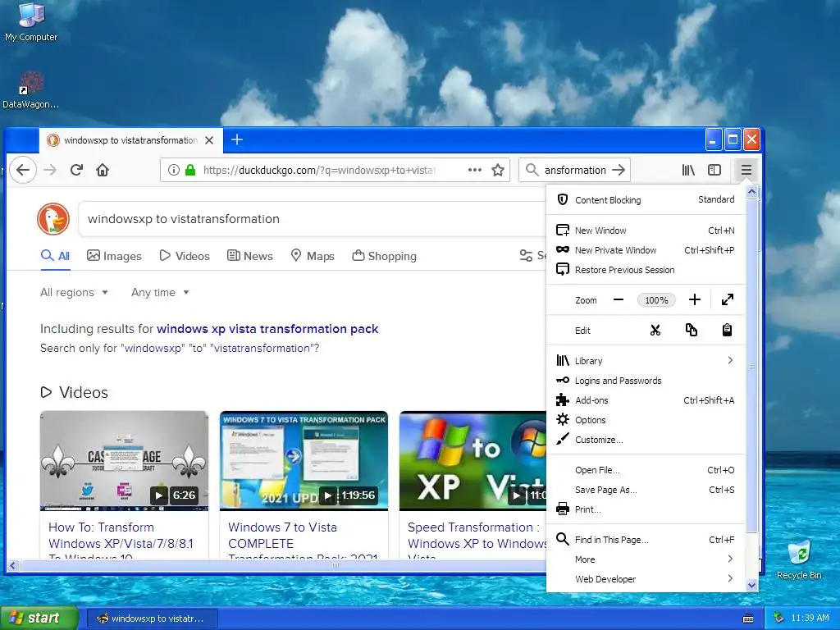The width and height of the screenshot is (840, 630).
Task: Click the Firefox taskbar button
Action: [x=152, y=619]
